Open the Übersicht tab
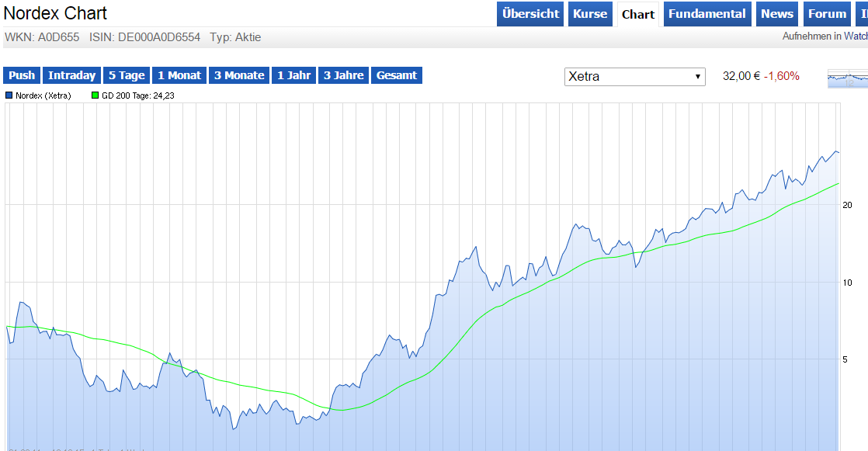This screenshot has width=868, height=451. click(x=530, y=14)
